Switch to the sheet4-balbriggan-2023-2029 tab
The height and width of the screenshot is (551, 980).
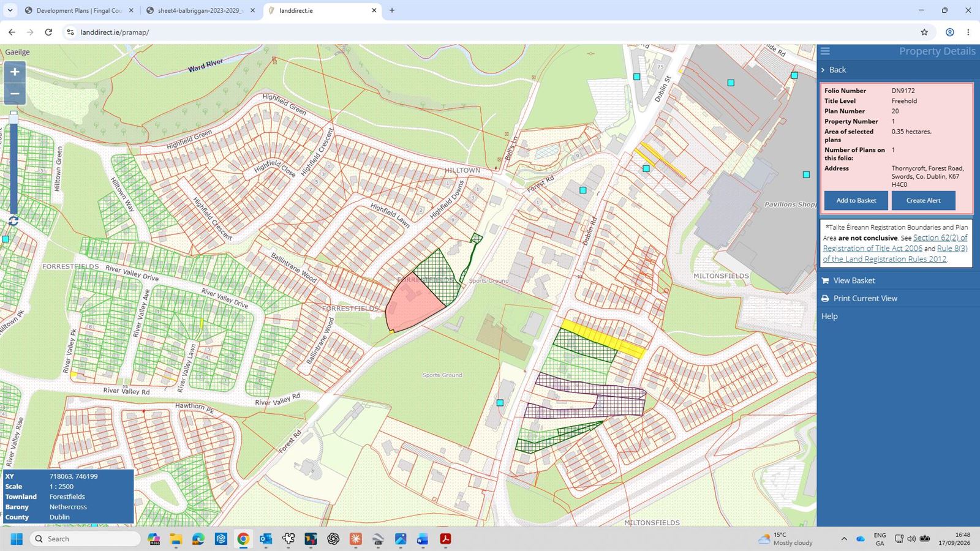201,10
